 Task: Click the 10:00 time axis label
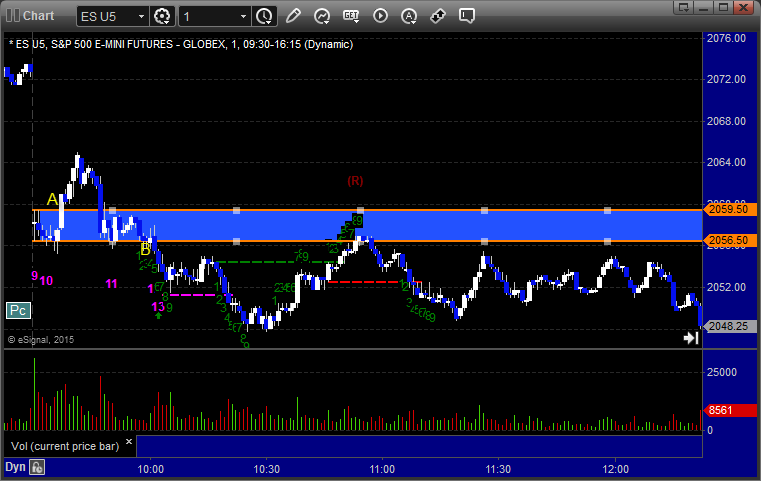pyautogui.click(x=150, y=469)
